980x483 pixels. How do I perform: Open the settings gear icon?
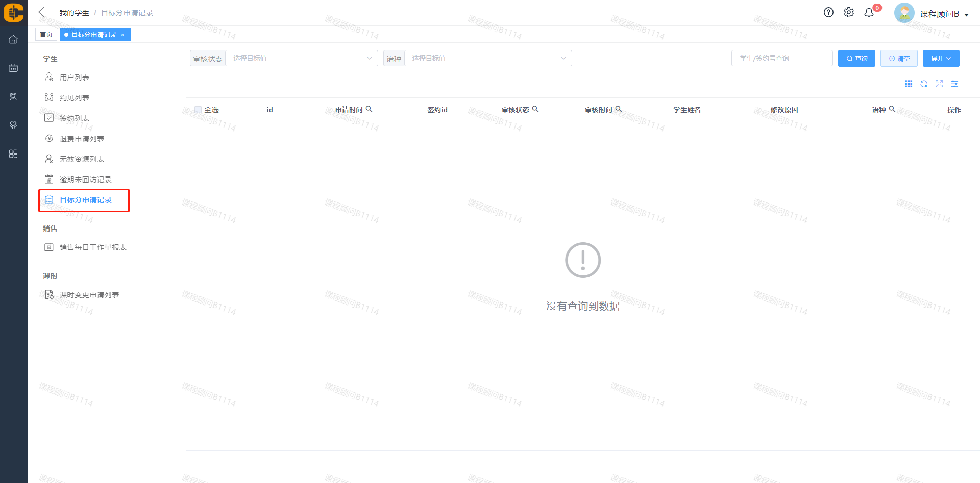tap(848, 13)
